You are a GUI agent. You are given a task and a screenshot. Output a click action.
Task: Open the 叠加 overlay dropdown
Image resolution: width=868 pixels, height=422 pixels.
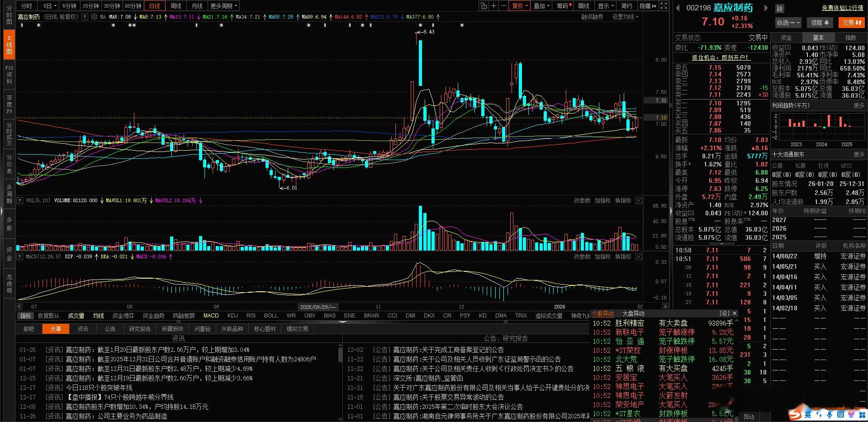541,6
